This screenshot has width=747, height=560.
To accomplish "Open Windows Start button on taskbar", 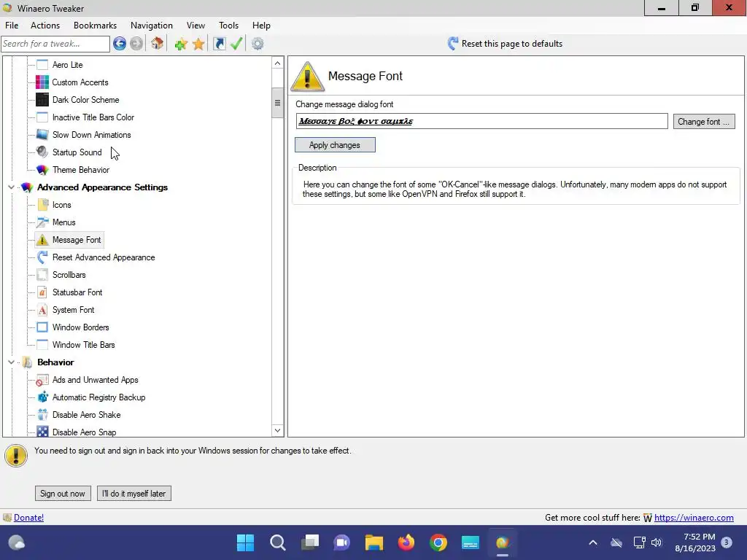I will click(245, 542).
